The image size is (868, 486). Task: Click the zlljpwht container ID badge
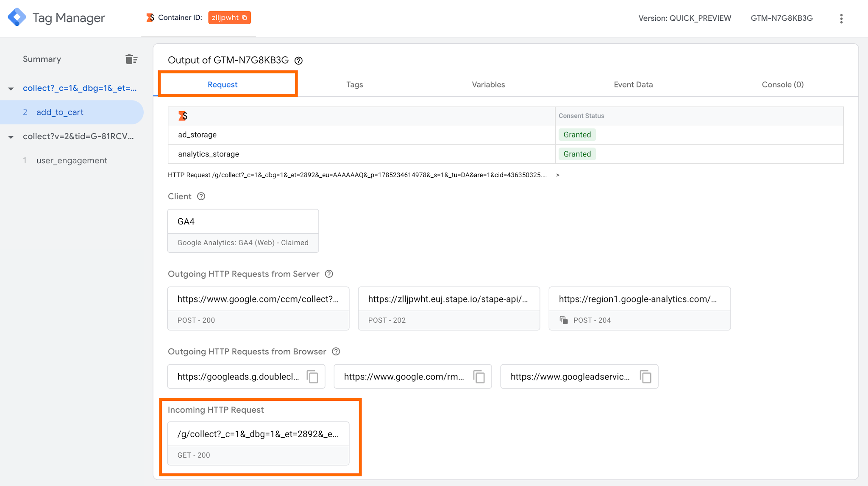pos(229,17)
